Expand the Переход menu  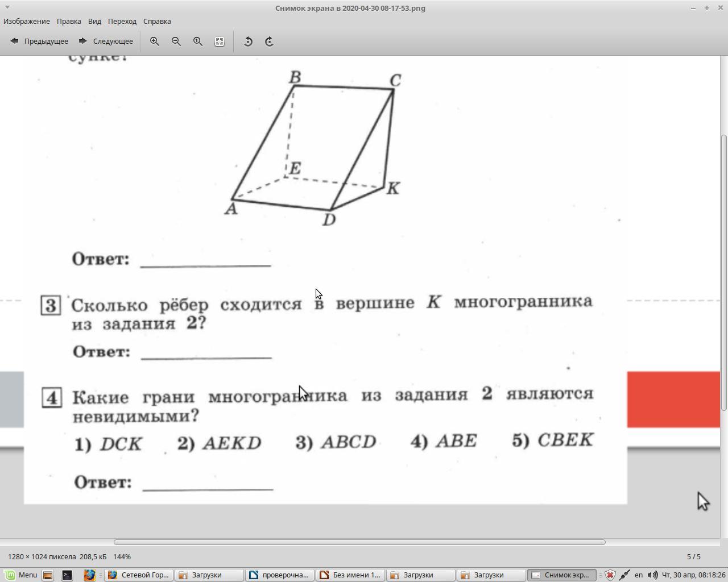coord(122,21)
